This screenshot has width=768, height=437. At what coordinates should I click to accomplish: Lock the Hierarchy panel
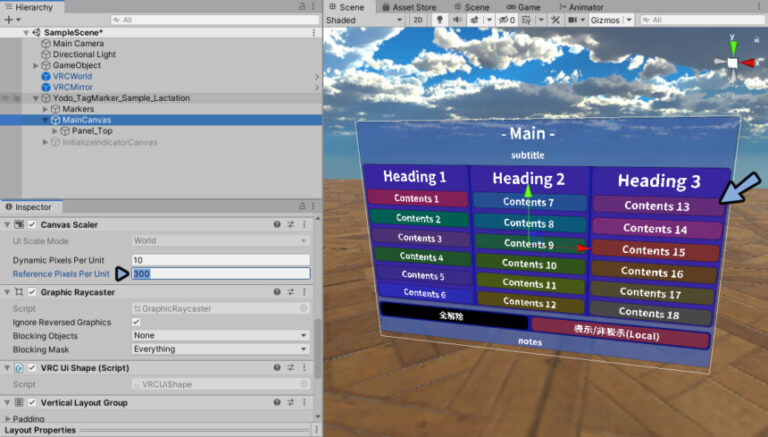pos(302,6)
